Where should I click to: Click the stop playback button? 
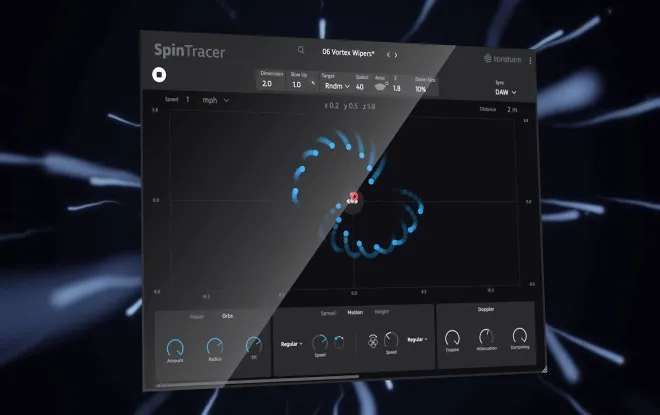[159, 74]
